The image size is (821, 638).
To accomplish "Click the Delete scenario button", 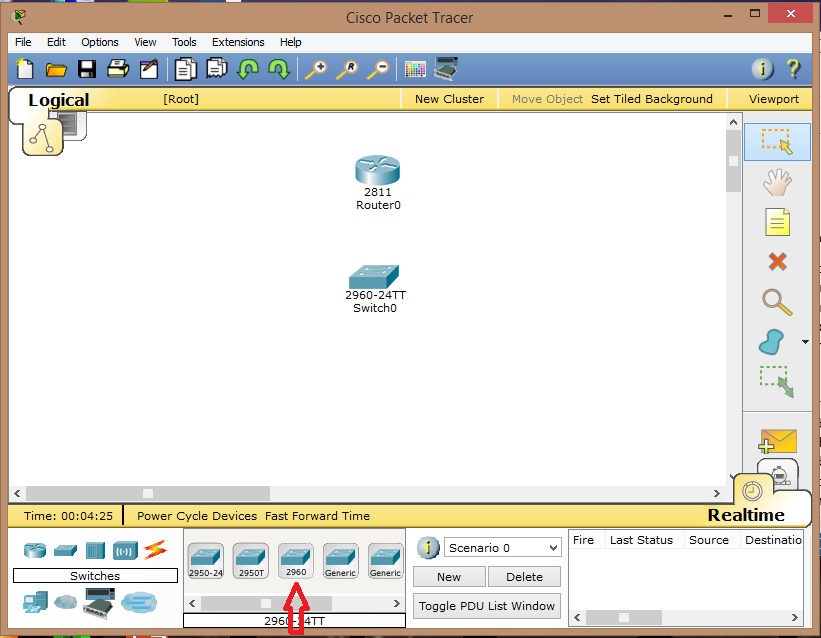I will point(524,577).
